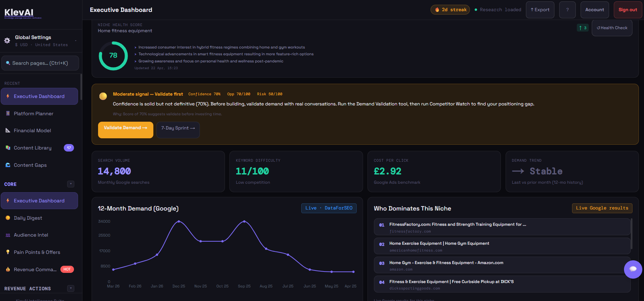Click the search magnifier icon
The width and height of the screenshot is (644, 301).
[8, 63]
